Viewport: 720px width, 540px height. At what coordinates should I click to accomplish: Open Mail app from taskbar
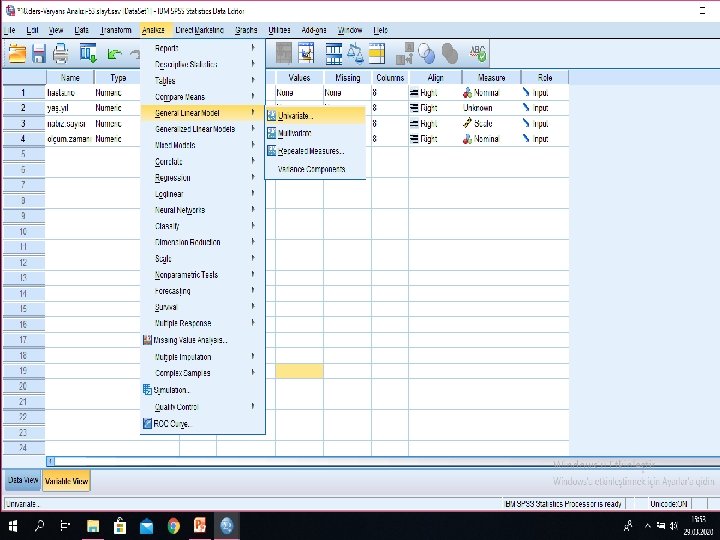(x=146, y=526)
